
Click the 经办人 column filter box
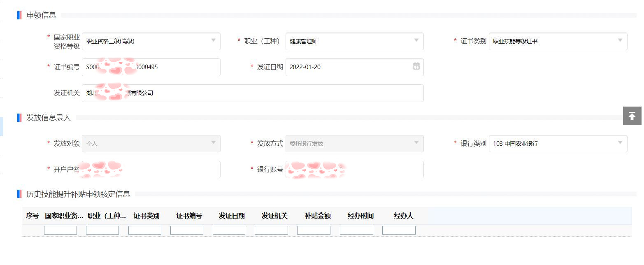click(x=399, y=230)
